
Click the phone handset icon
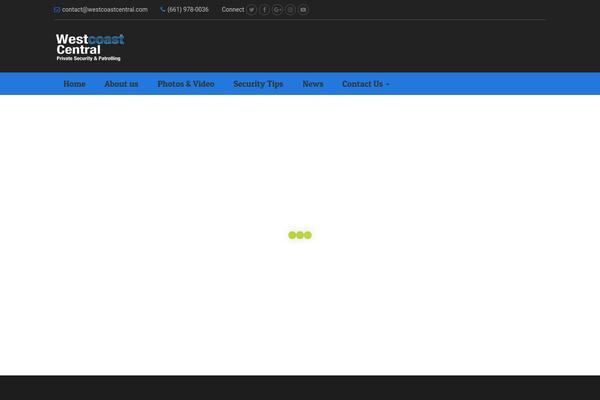pos(163,10)
